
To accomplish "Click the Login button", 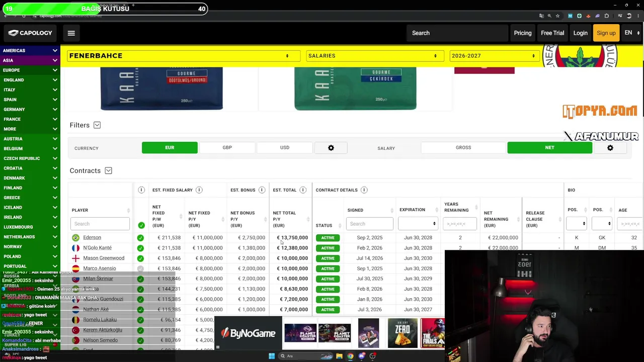I will [580, 33].
